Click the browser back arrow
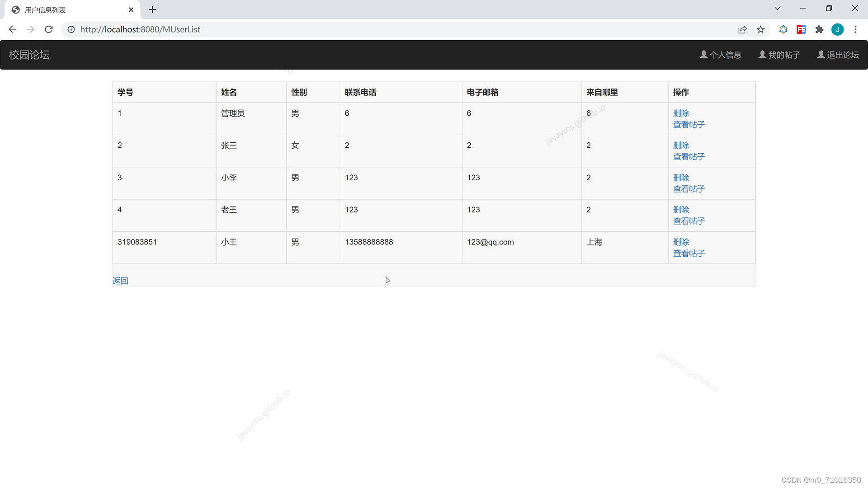The image size is (868, 488). coord(12,29)
